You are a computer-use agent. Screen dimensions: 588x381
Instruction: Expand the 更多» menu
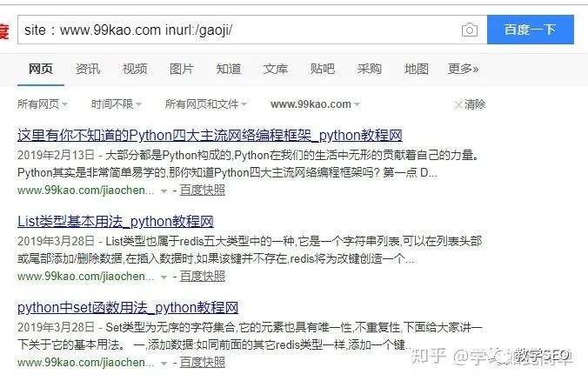tap(463, 69)
